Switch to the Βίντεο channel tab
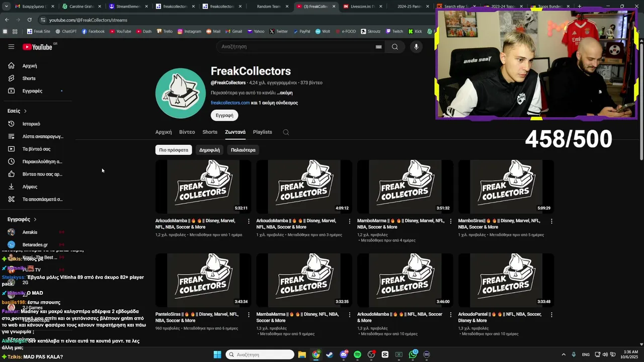Screen dimensions: 644x362 [x=187, y=132]
